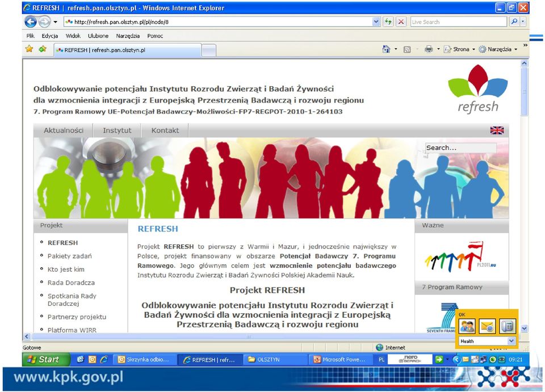Open the Plik menu

30,36
